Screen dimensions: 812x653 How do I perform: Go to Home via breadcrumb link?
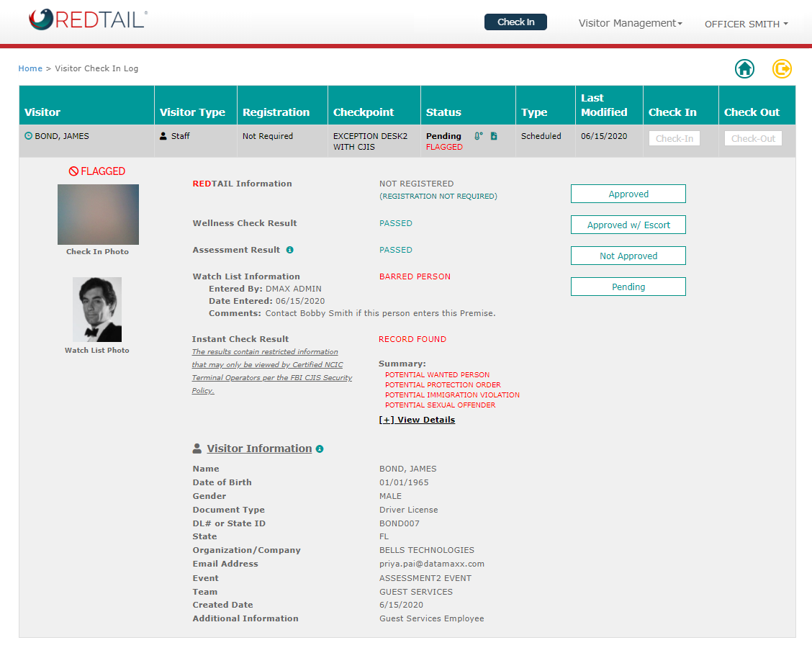point(30,68)
